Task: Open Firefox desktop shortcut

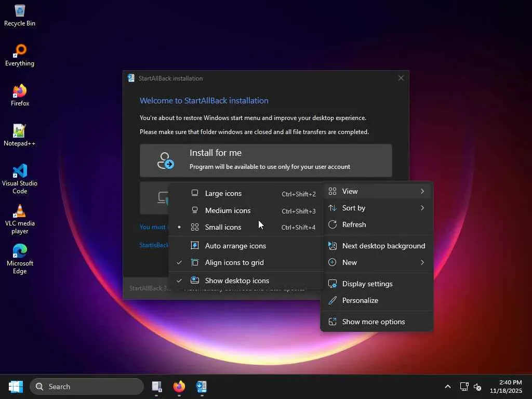Action: point(20,95)
